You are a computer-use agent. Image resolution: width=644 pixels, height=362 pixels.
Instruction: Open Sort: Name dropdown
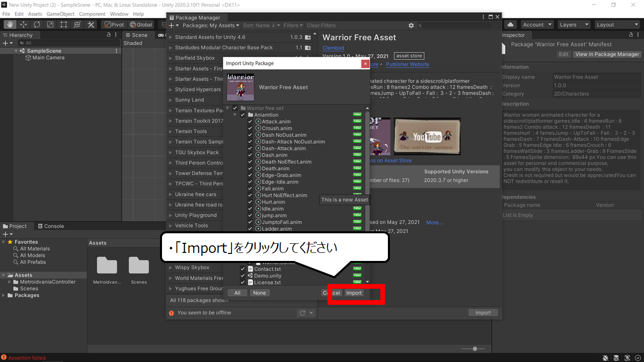pyautogui.click(x=262, y=26)
